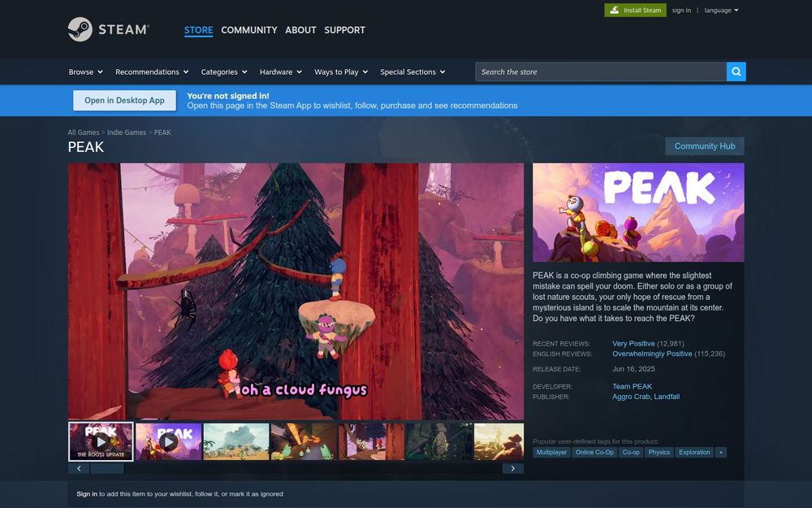Select the Multiplayer tag

coord(551,453)
